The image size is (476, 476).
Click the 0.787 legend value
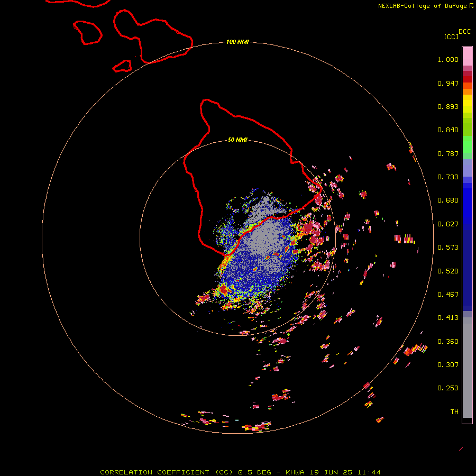coord(448,153)
